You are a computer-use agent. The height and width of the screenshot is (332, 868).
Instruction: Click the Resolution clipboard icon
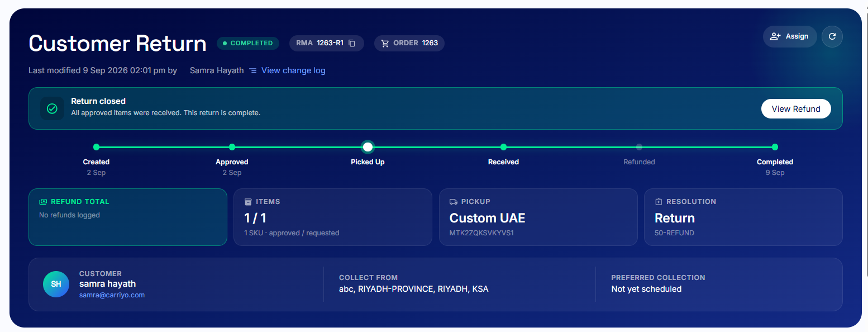[659, 202]
